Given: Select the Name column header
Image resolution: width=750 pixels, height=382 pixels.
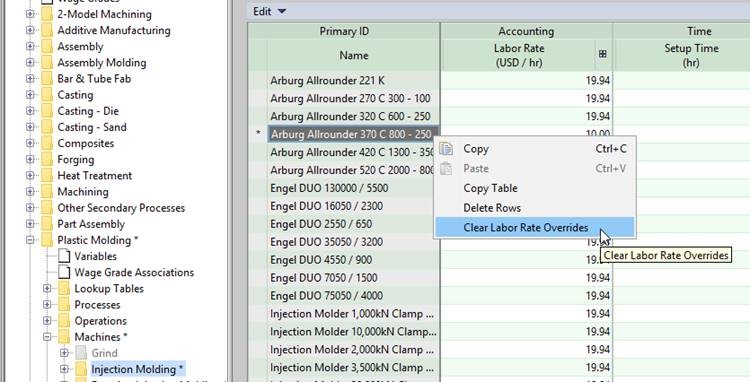Looking at the screenshot, I should (x=354, y=55).
